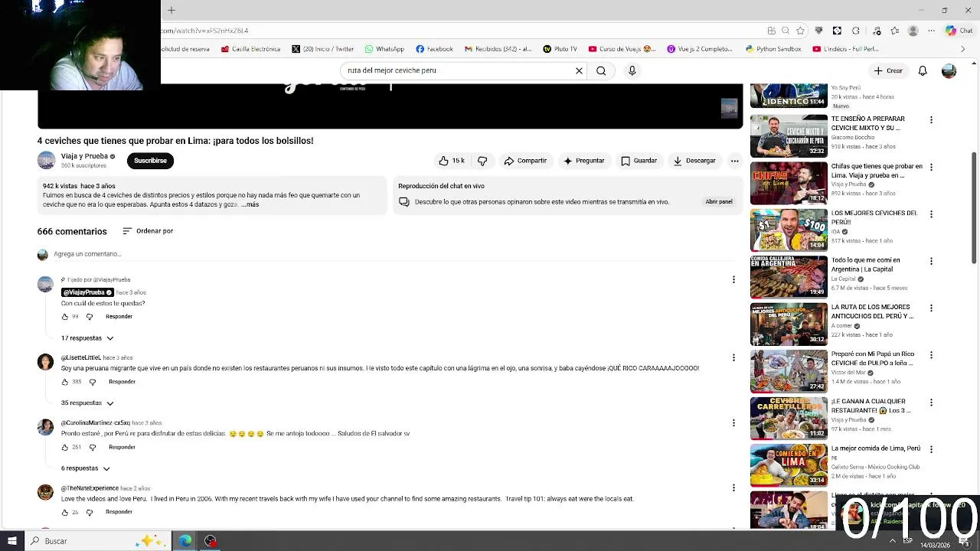
Task: Reply to pinned ViajayPrueba comment
Action: coord(119,317)
